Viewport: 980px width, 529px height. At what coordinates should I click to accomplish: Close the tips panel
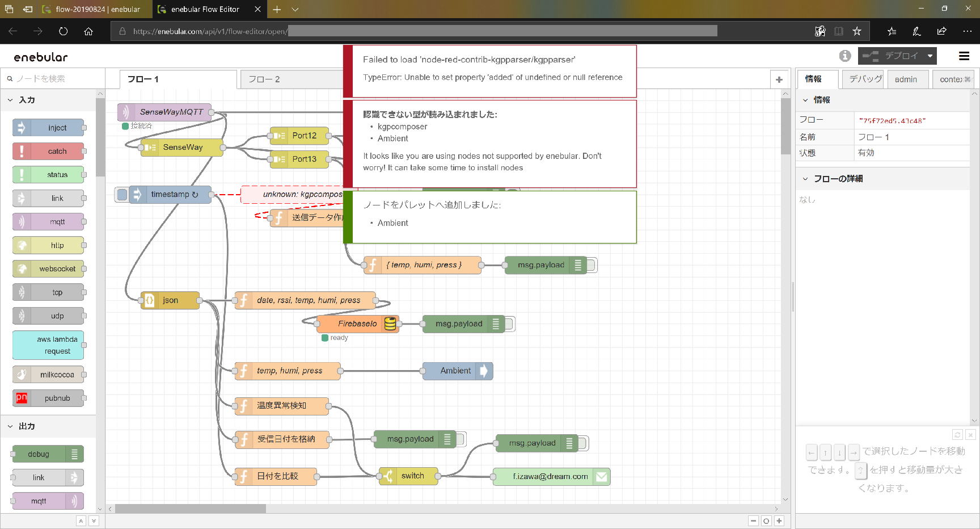(x=970, y=435)
